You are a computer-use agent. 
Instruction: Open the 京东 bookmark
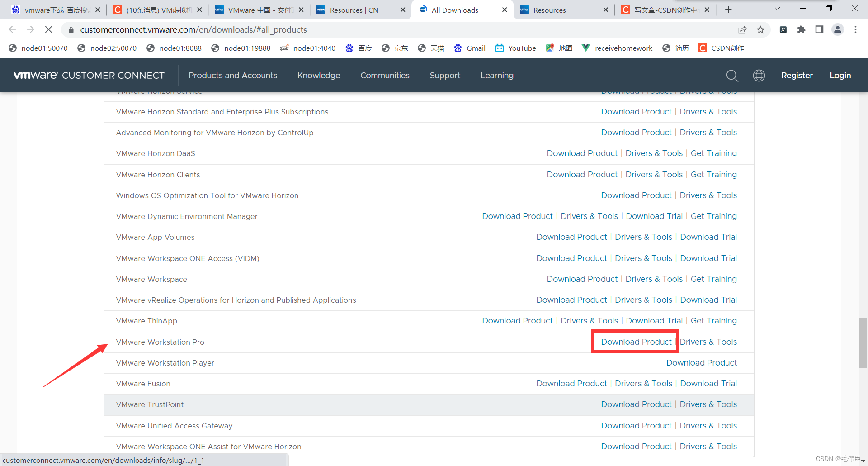[395, 48]
